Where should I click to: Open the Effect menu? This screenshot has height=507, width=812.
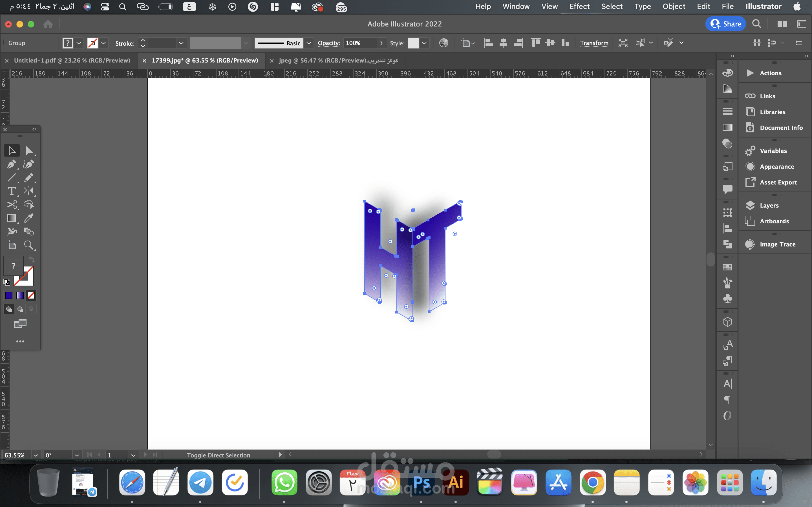pyautogui.click(x=579, y=6)
